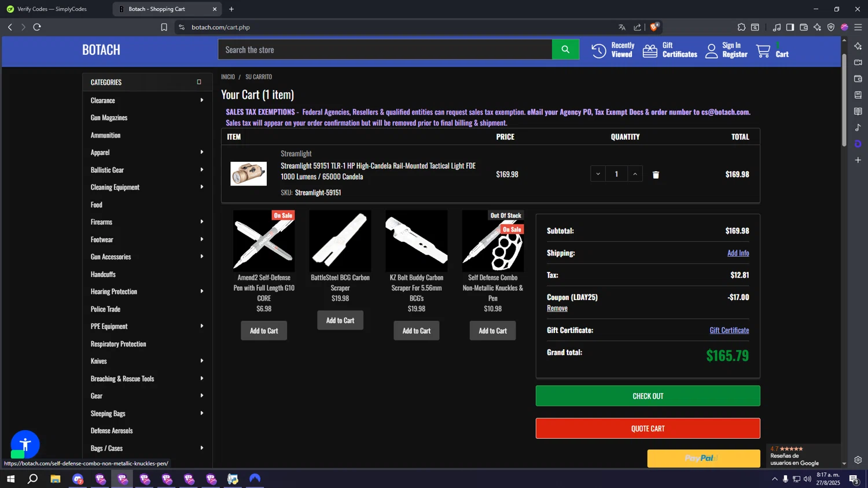The image size is (868, 488).
Task: Open the Cart icon in header
Action: tap(763, 51)
